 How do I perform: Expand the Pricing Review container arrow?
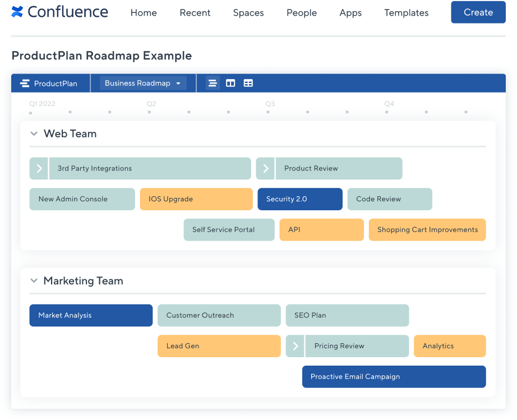point(295,346)
